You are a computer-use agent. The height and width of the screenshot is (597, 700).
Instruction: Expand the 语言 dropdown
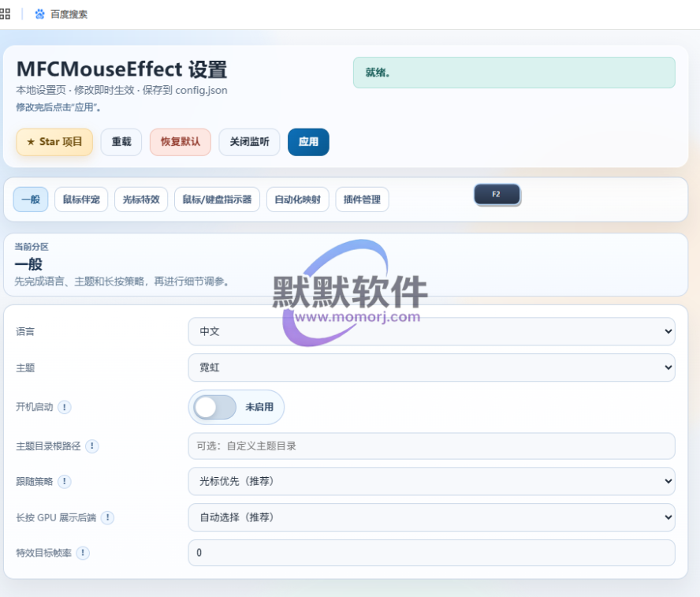tap(431, 331)
